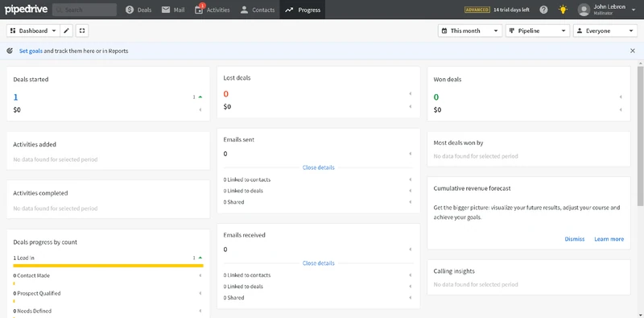Expand Won deals count arrow

point(621,97)
